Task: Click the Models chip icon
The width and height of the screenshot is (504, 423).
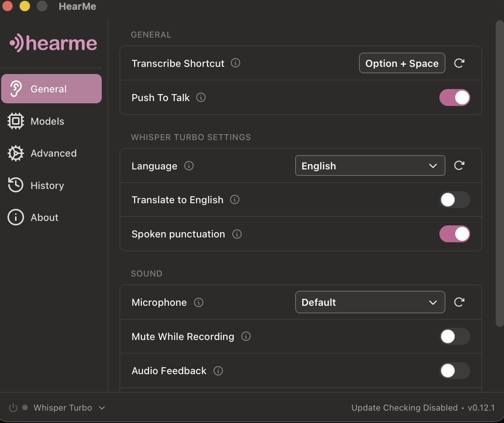Action: tap(16, 121)
